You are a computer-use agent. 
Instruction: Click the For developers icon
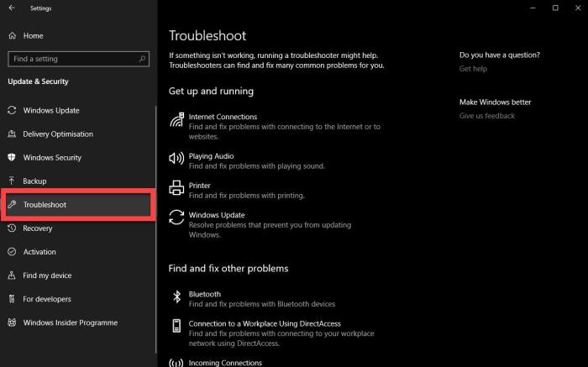tap(12, 299)
